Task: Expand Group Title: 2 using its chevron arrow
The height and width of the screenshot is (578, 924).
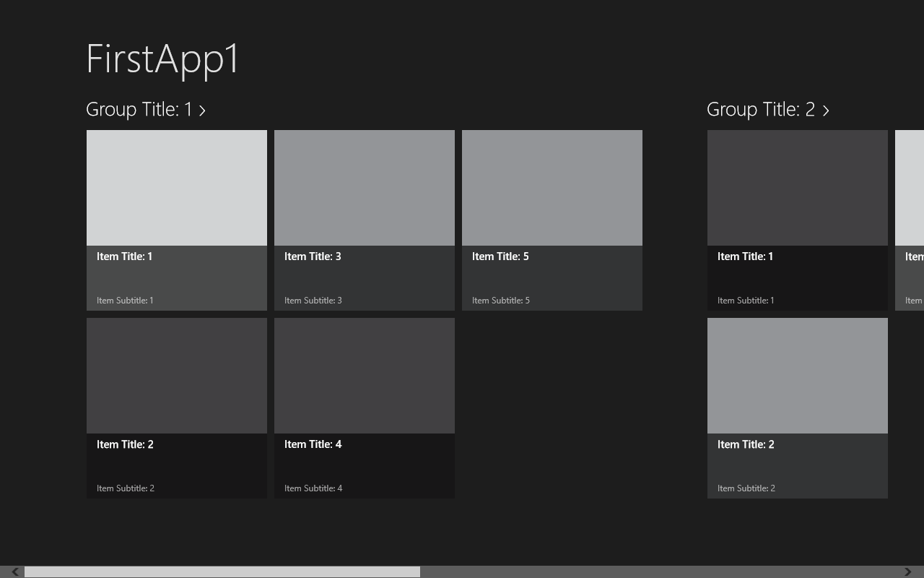Action: pyautogui.click(x=826, y=110)
